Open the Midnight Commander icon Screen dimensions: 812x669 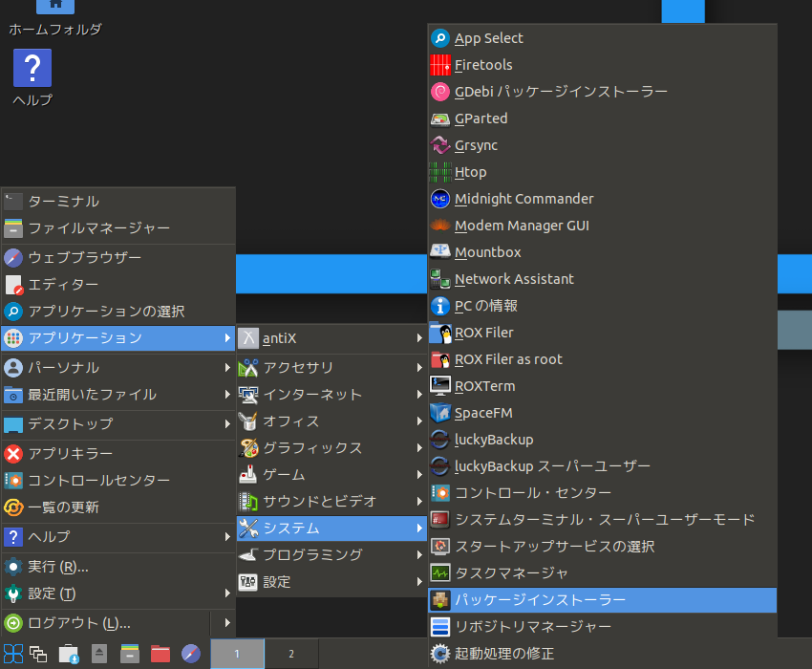coord(440,199)
